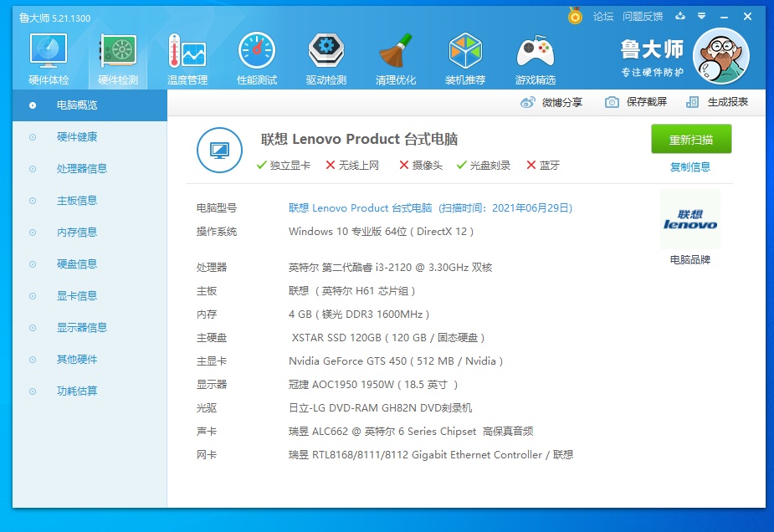Viewport: 774px width, 532px height.
Task: Click the 4 GB DDR3 memory value
Action: point(359,315)
